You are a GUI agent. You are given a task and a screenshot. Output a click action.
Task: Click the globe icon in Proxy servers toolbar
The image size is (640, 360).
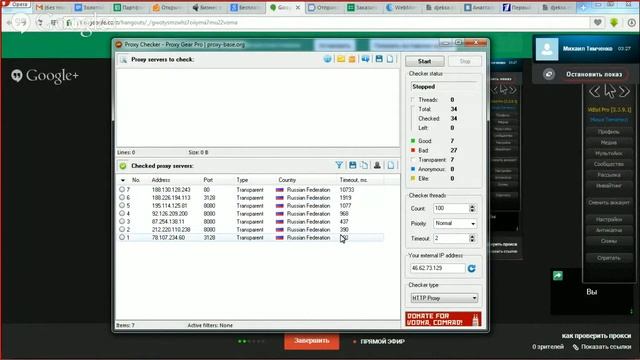pyautogui.click(x=327, y=60)
